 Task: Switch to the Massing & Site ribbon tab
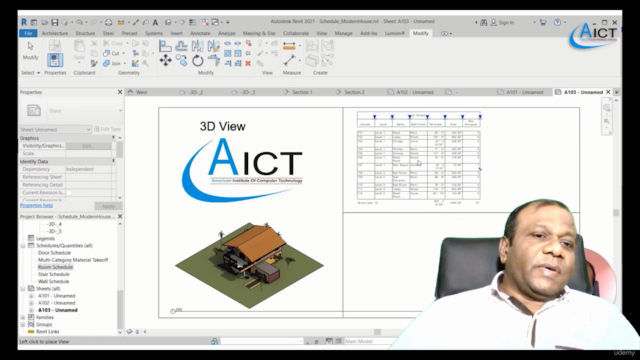point(259,33)
